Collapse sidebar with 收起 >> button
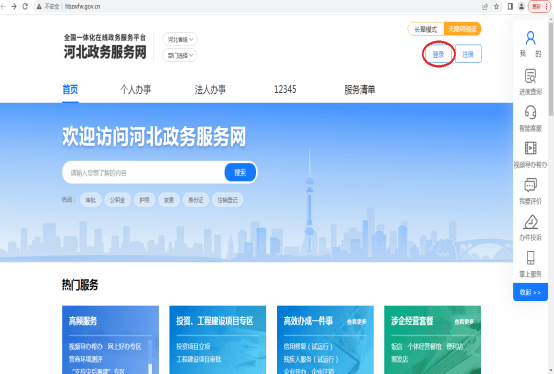The height and width of the screenshot is (374, 554). [530, 292]
